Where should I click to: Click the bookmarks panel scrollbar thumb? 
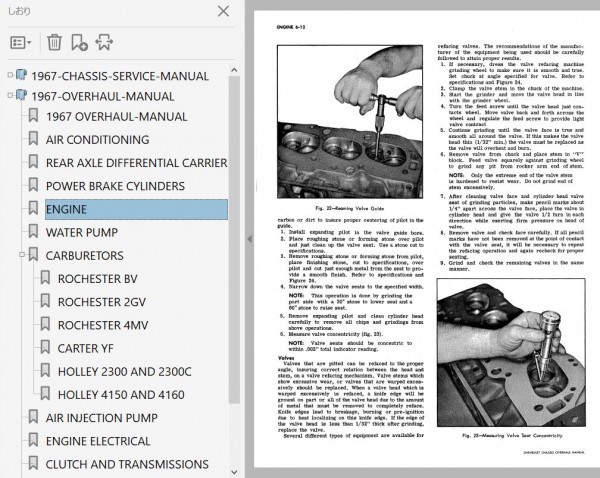coord(234,240)
